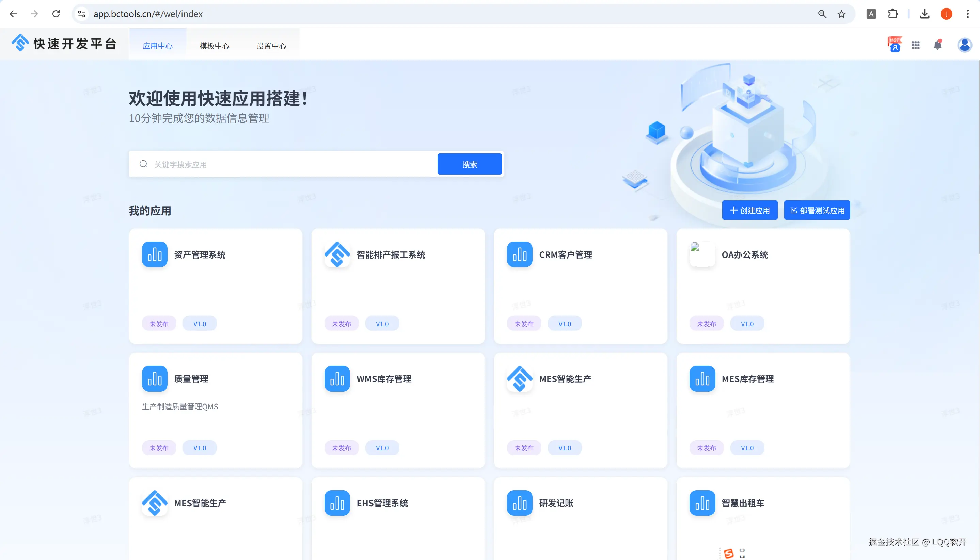
Task: Open Chrome three-dot menu
Action: point(967,14)
